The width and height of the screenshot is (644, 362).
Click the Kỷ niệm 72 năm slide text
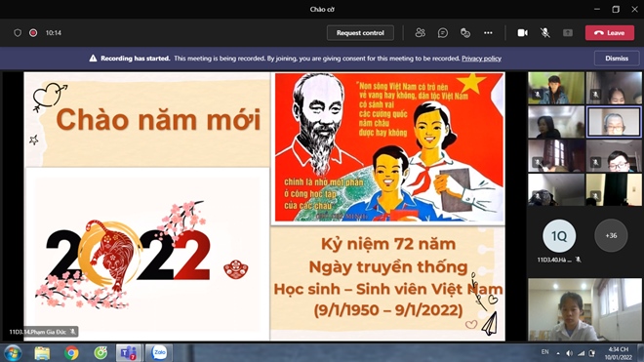[388, 244]
